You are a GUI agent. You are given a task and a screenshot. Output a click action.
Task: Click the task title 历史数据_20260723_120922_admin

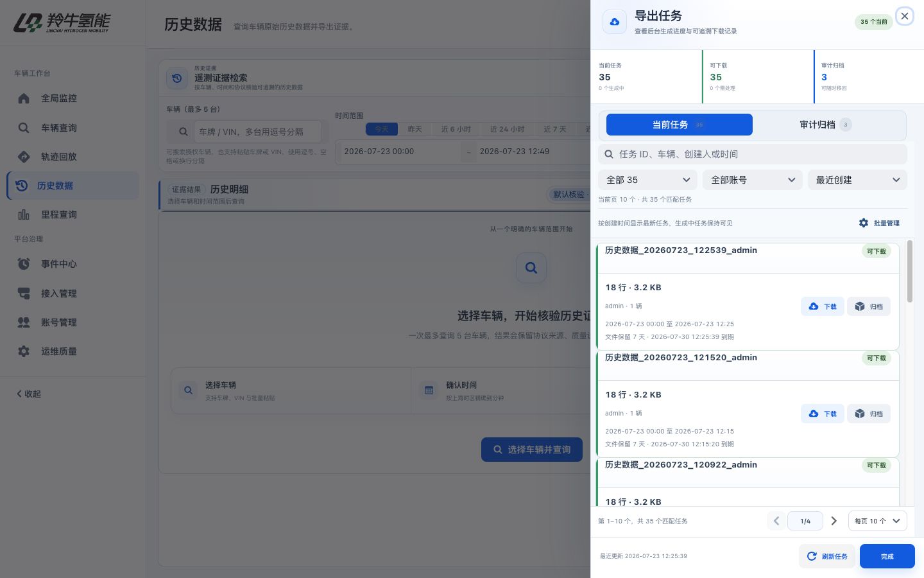(681, 464)
